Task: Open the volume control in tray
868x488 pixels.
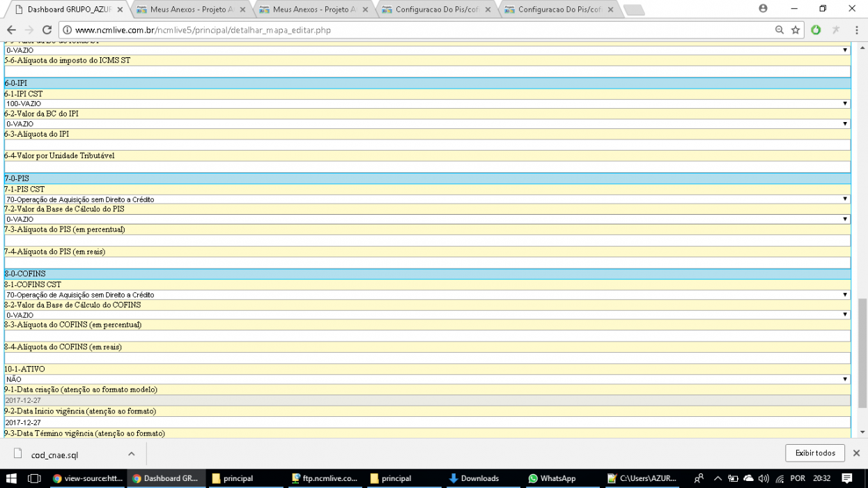Action: click(x=764, y=478)
